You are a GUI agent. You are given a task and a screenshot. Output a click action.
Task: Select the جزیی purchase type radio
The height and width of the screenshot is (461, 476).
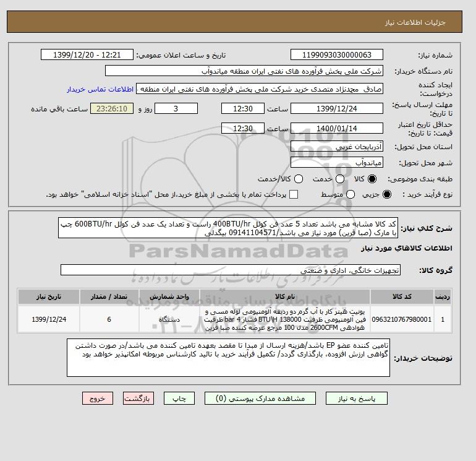coord(387,194)
